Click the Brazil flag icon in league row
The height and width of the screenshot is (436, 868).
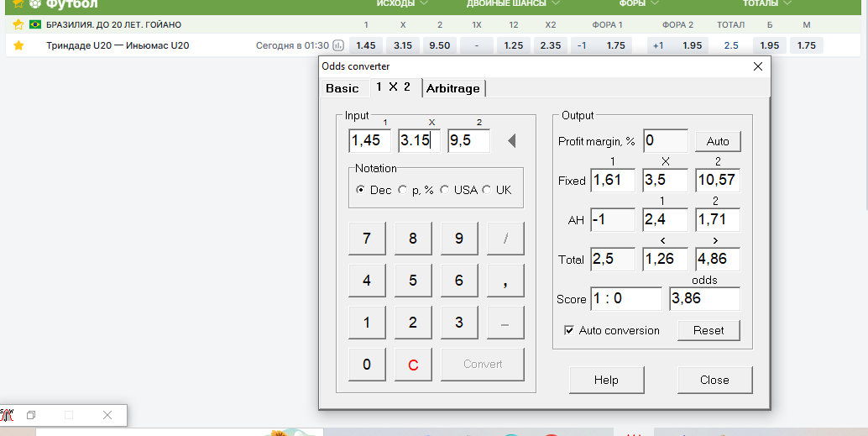tap(35, 24)
